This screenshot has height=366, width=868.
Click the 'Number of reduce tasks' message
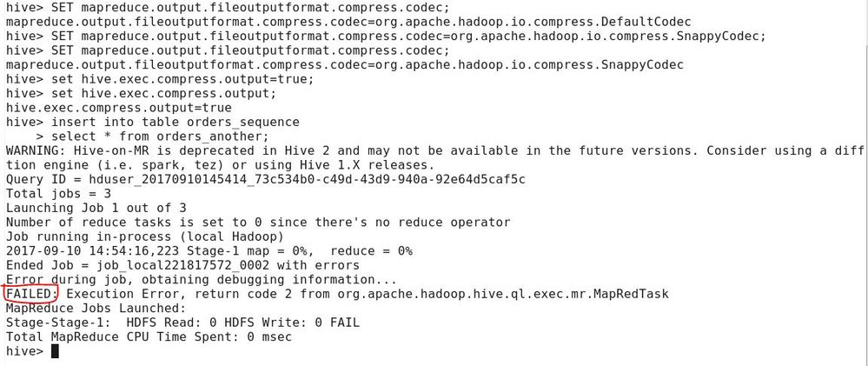click(258, 222)
